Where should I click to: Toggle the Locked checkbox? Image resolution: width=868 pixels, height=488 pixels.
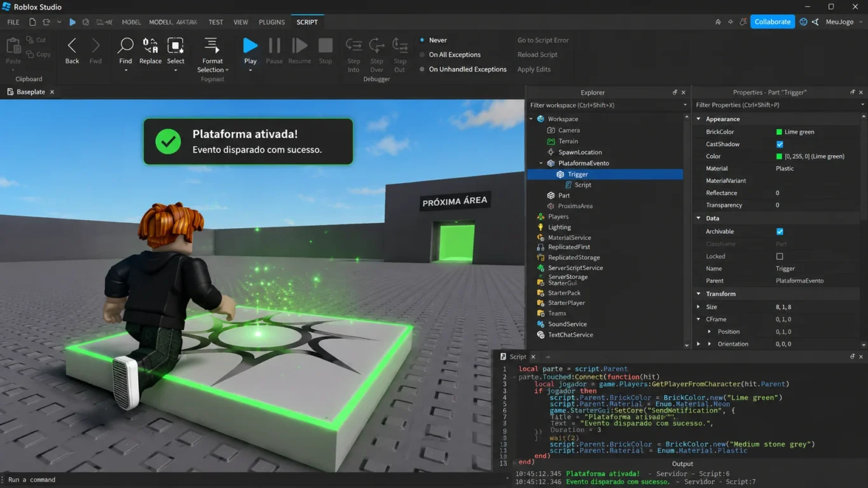pyautogui.click(x=780, y=257)
